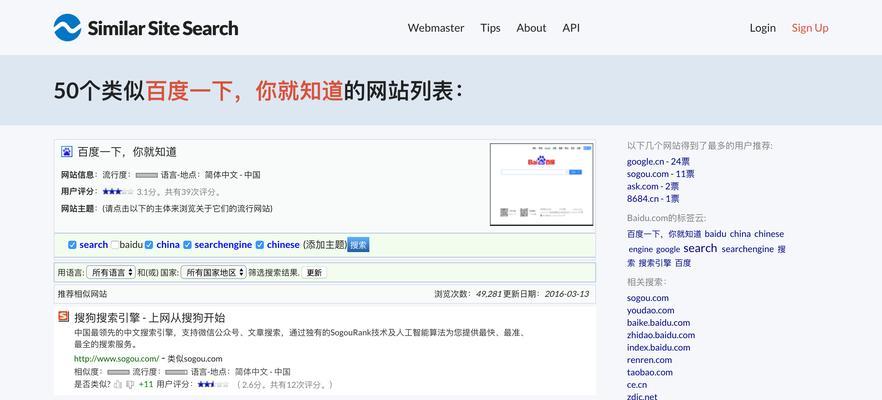Viewport: 882px width, 400px height.
Task: Go to the About page
Action: pos(531,28)
